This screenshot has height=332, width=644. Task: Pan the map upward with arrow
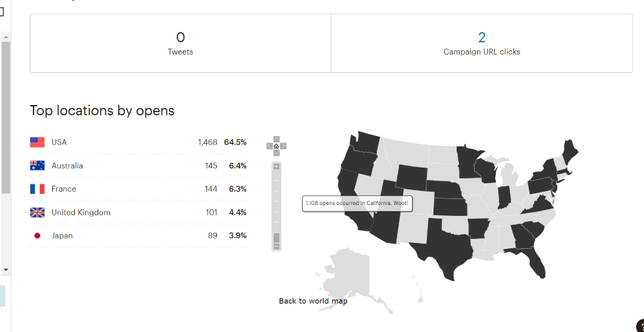[x=276, y=139]
